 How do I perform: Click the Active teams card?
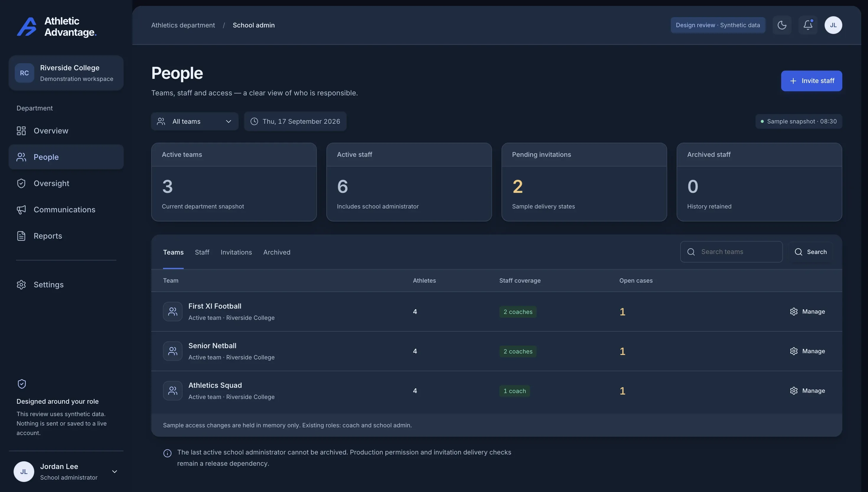(234, 182)
